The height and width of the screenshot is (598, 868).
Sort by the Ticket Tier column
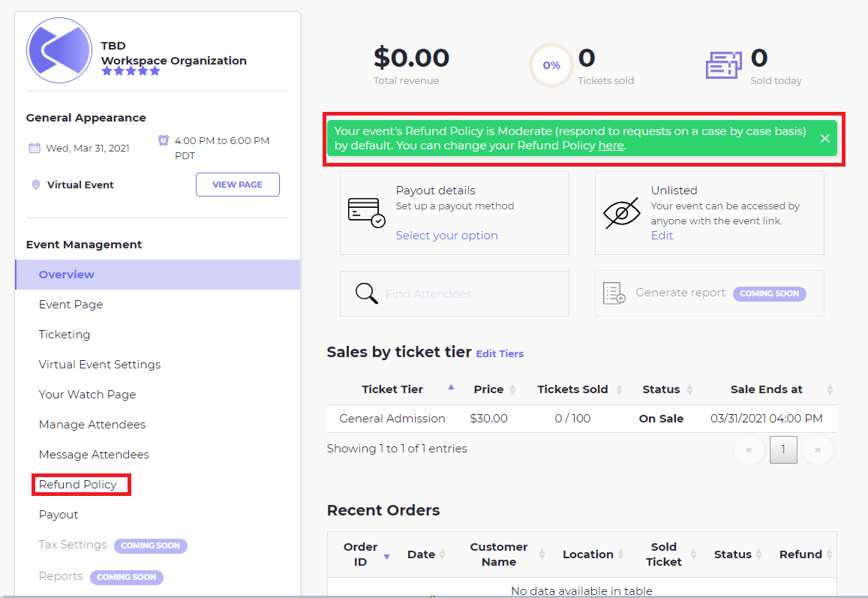pyautogui.click(x=392, y=389)
